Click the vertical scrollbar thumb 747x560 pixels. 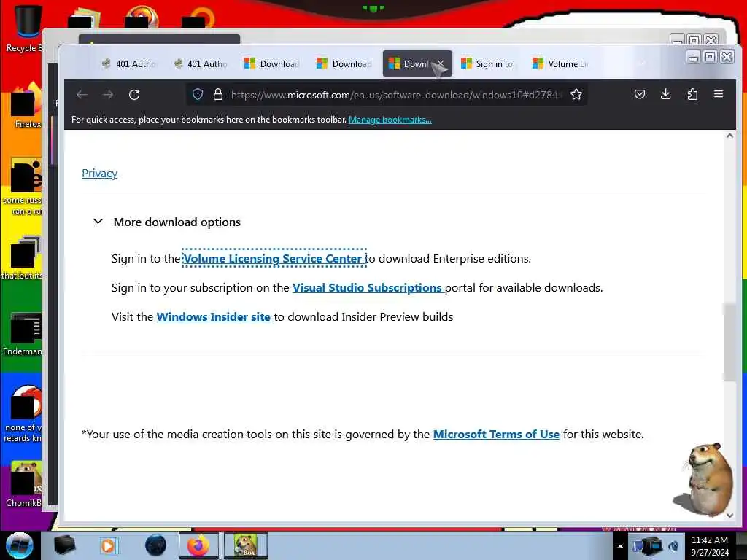pyautogui.click(x=729, y=342)
